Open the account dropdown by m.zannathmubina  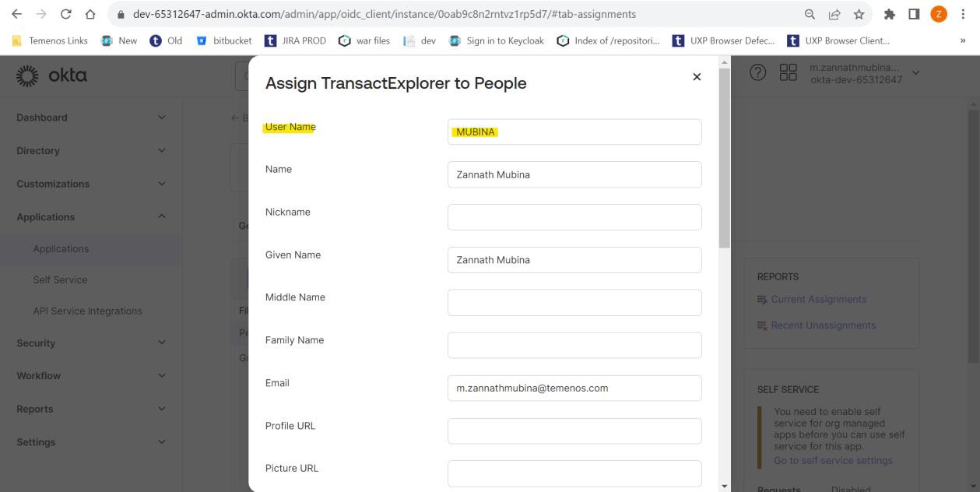tap(915, 72)
